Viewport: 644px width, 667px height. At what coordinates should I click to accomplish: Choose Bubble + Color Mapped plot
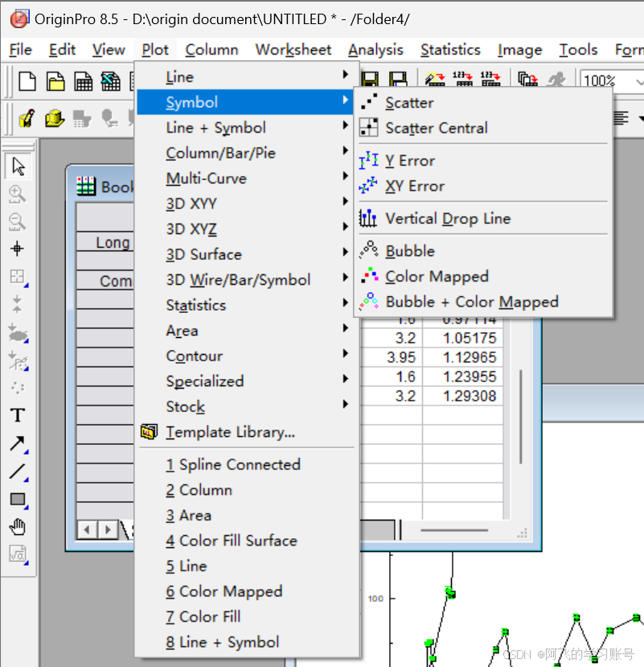click(483, 302)
